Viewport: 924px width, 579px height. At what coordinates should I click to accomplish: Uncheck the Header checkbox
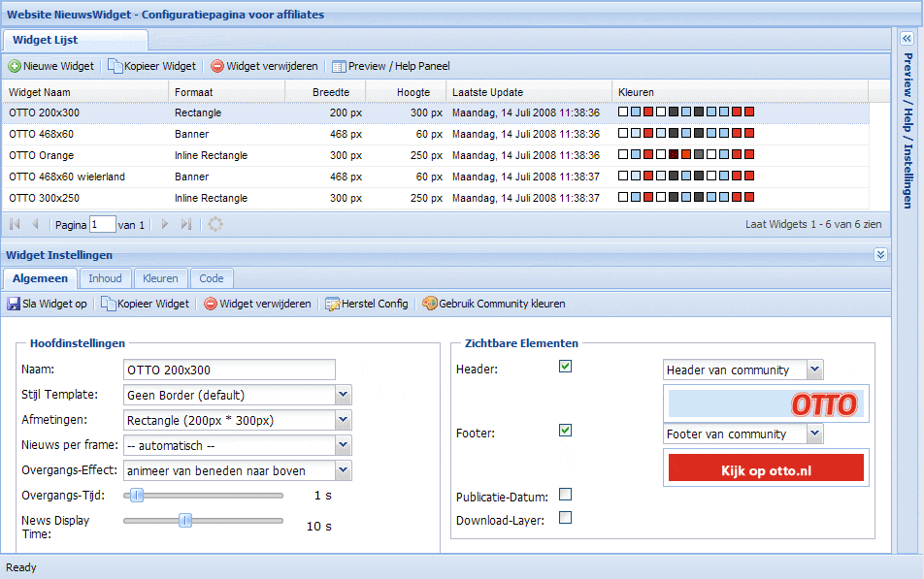pos(565,367)
